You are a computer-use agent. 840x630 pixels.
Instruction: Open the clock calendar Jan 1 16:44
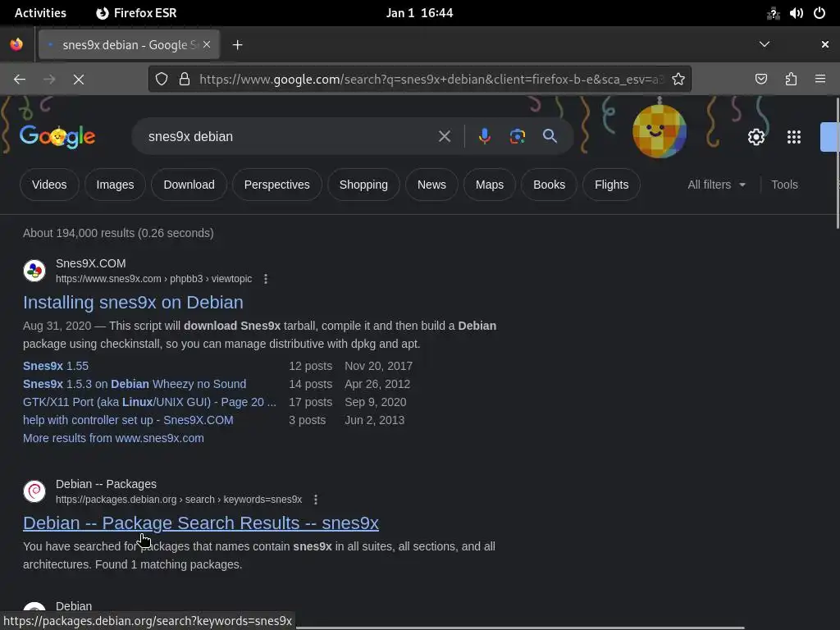(x=419, y=13)
